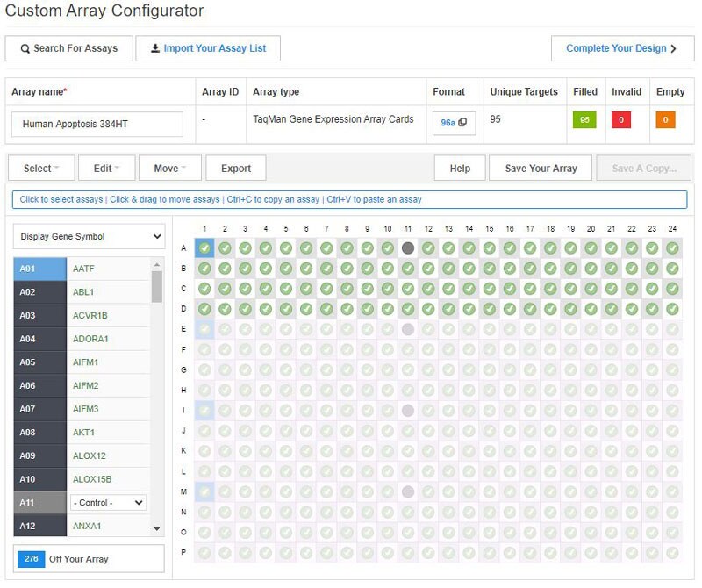Click Complete Your Design button
Viewport: 702px width, 588px height.
click(621, 48)
